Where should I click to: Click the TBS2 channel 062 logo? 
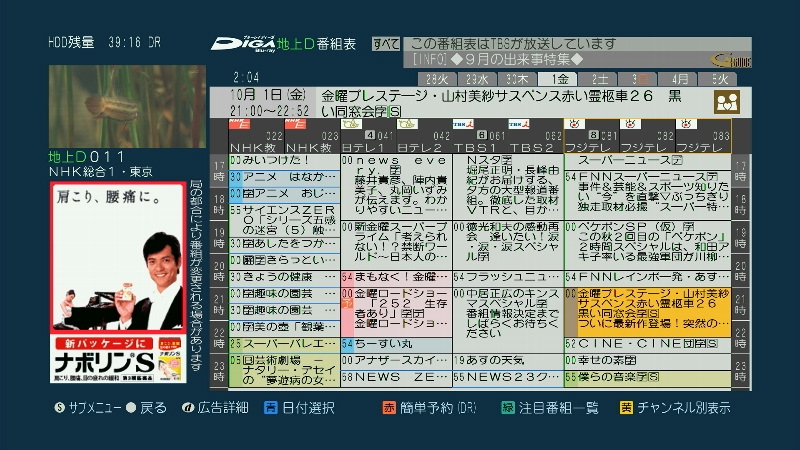coord(518,124)
